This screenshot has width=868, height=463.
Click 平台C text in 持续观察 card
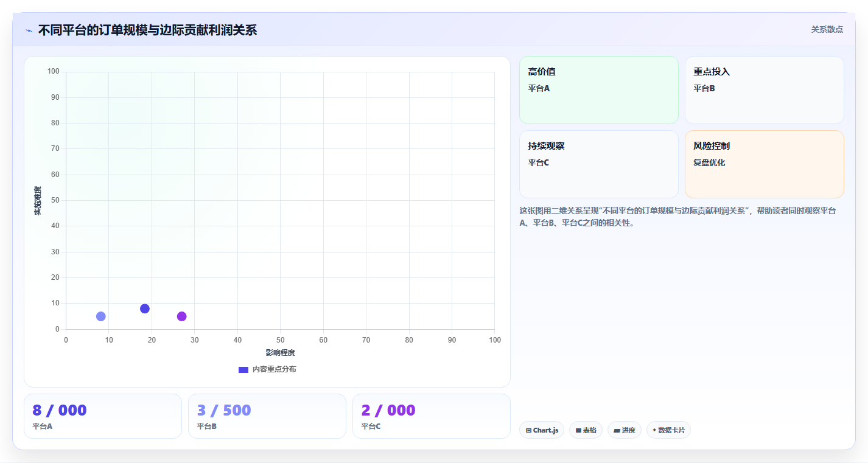[539, 162]
